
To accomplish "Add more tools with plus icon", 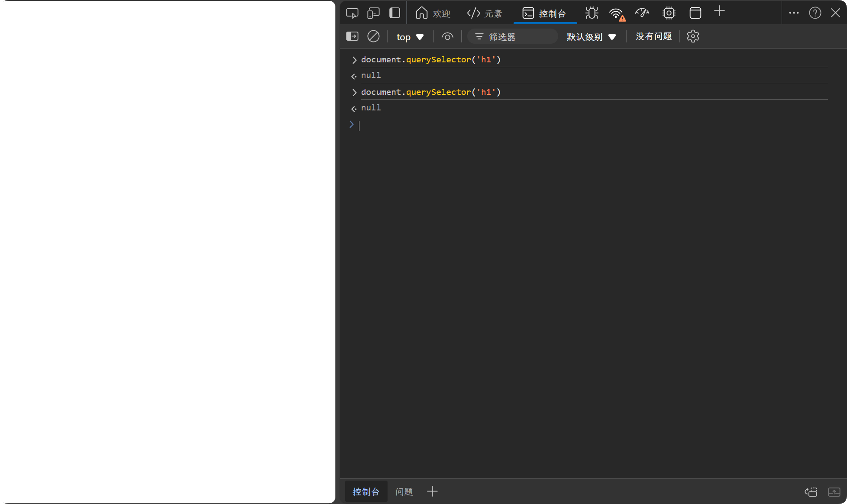I will pos(719,12).
